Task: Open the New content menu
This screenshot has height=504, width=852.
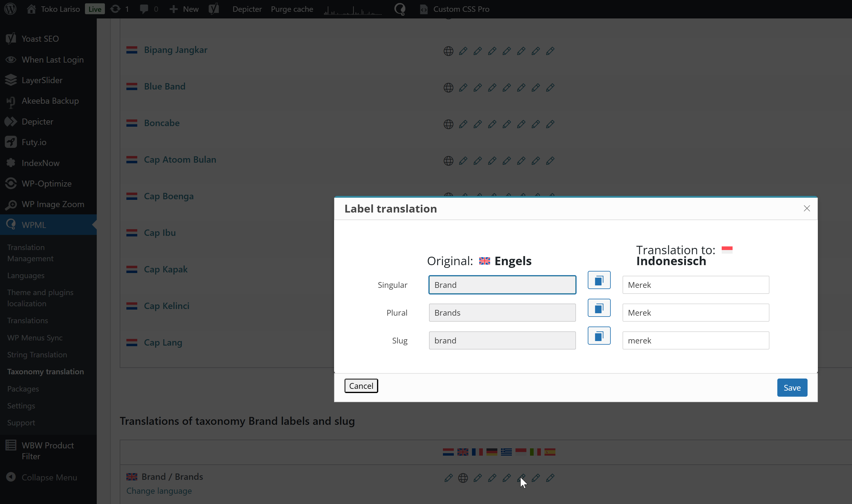Action: (184, 9)
